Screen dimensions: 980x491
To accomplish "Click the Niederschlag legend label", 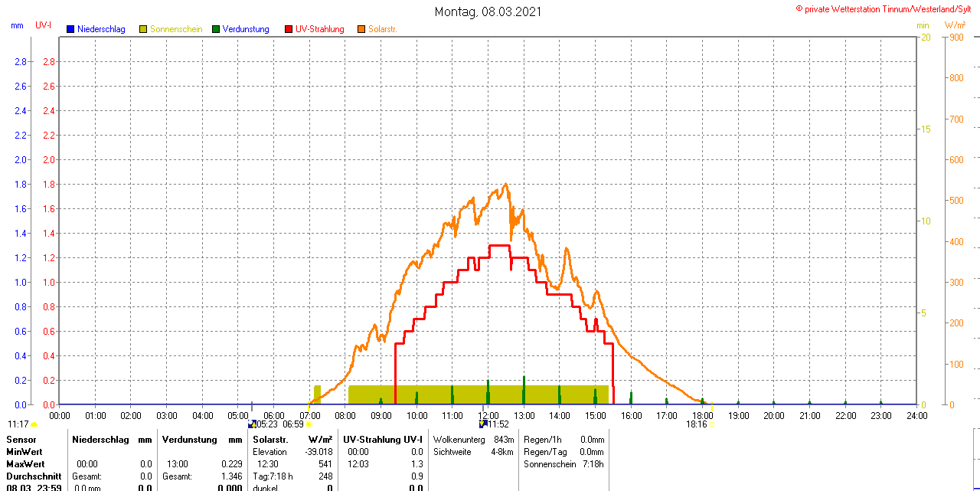I will 101,29.
